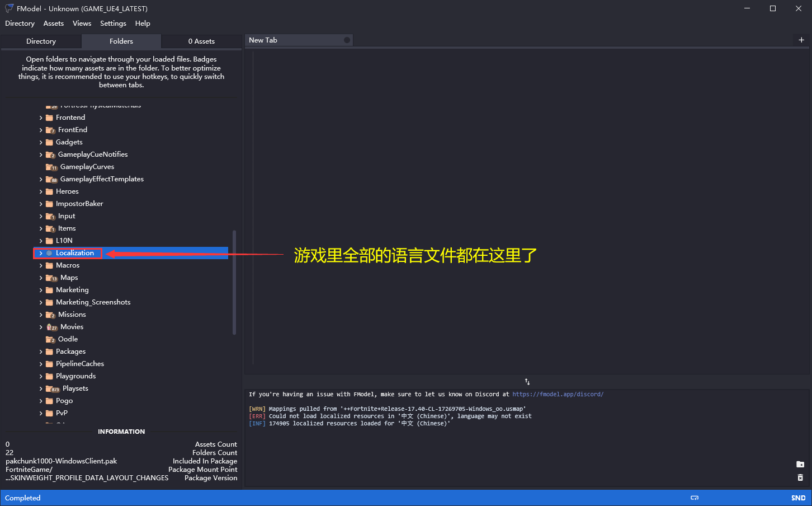This screenshot has height=506, width=812.
Task: Click the ImpostorBaker folder icon
Action: [49, 204]
